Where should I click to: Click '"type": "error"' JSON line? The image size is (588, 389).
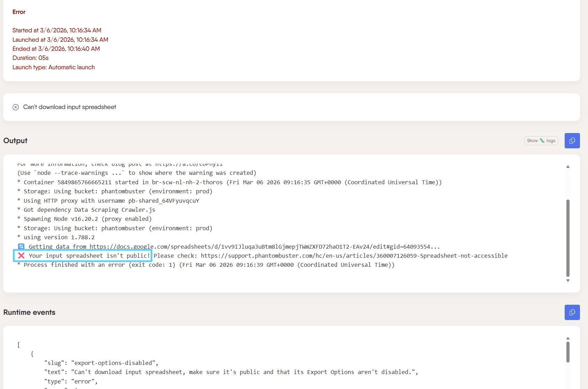click(71, 381)
